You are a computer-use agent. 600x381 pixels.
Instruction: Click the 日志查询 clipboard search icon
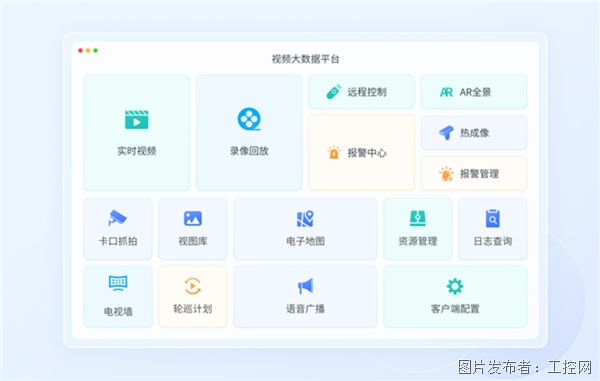click(x=492, y=218)
